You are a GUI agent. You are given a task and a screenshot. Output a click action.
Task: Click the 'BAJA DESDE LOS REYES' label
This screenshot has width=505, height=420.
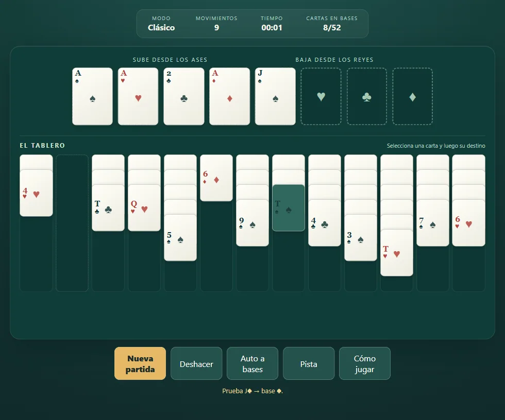tap(334, 60)
